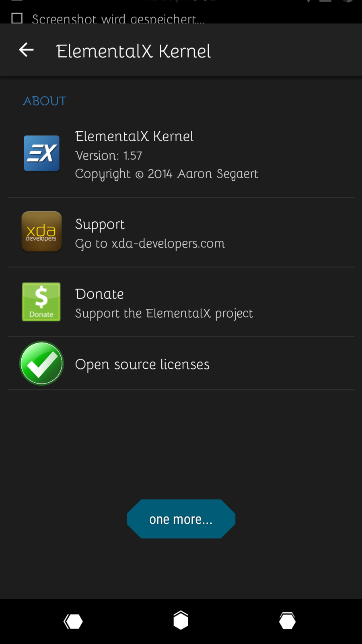Tap the Copyright 2014 Aaron Segaert line

tap(167, 174)
